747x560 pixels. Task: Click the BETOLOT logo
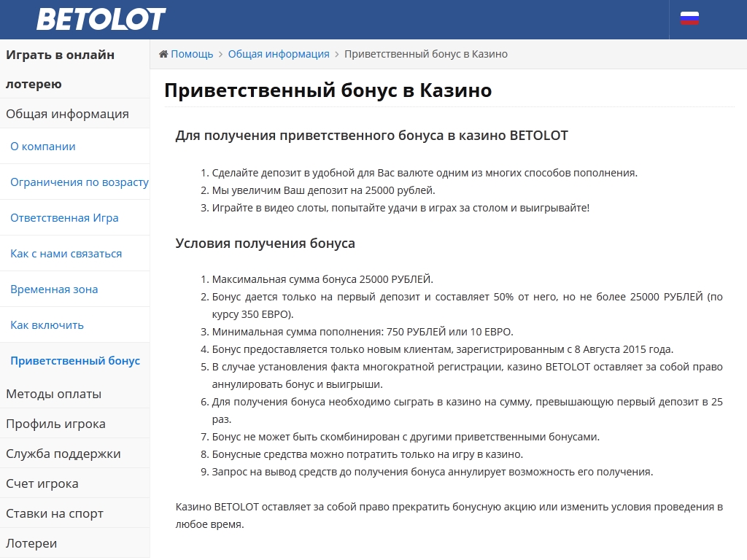click(x=101, y=19)
